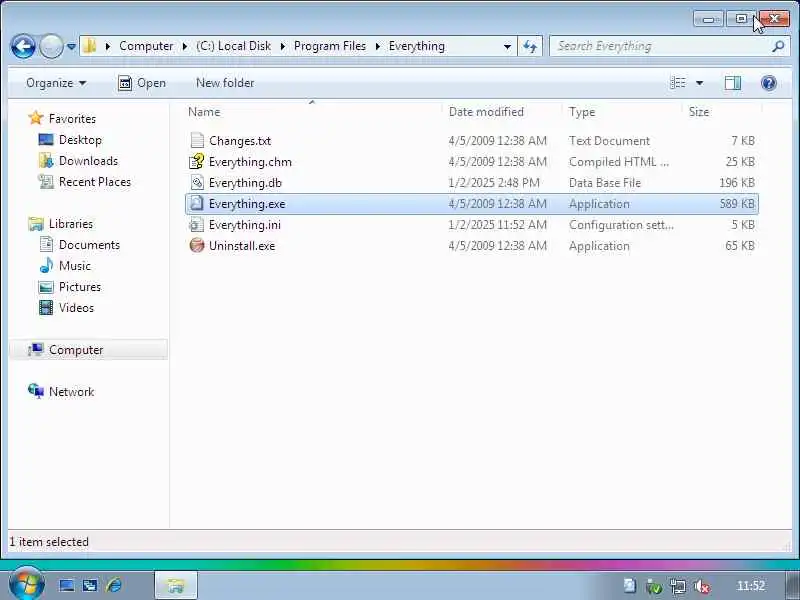Toggle the preview pane
Screen dimensions: 800x600
[x=733, y=83]
